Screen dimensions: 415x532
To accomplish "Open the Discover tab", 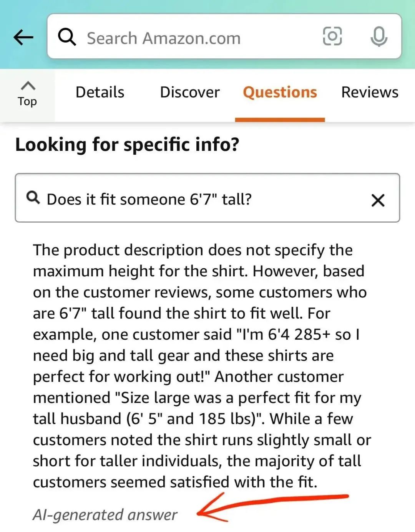I will (189, 92).
